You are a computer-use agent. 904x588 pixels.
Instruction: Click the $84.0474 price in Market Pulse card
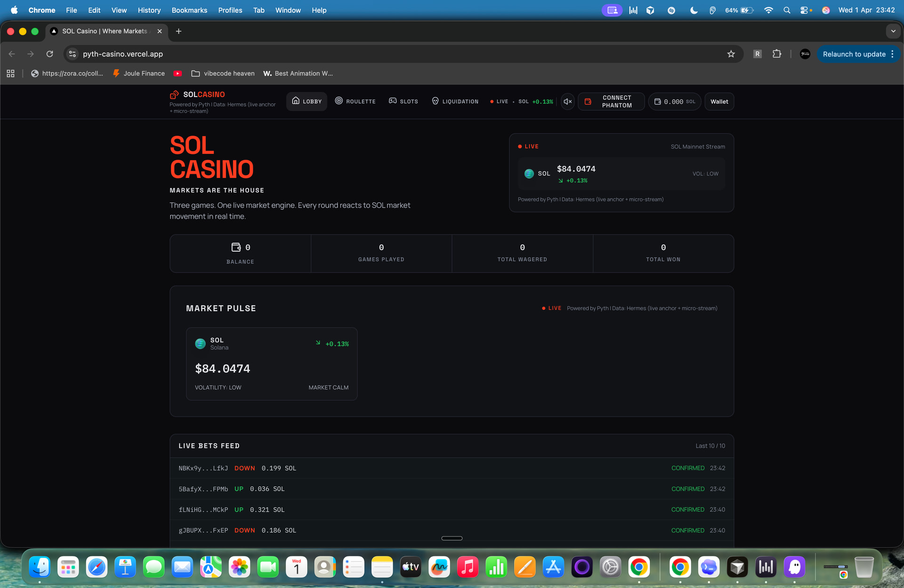(x=223, y=369)
